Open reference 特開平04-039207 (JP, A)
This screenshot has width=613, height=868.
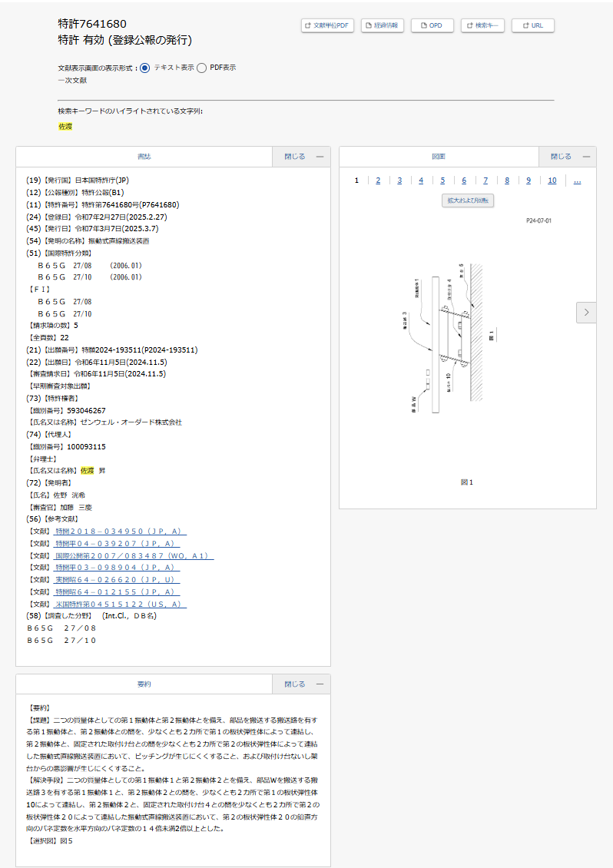(x=117, y=544)
